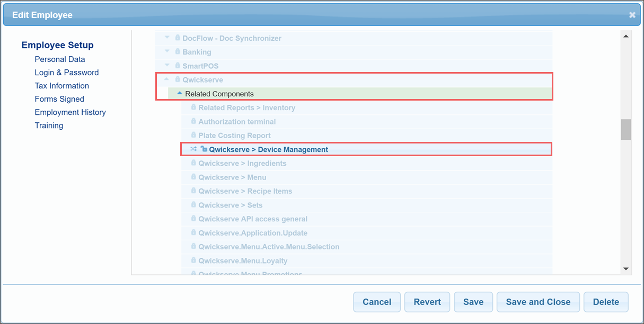Click the open padlock icon beside Device Management
644x324 pixels.
(204, 149)
